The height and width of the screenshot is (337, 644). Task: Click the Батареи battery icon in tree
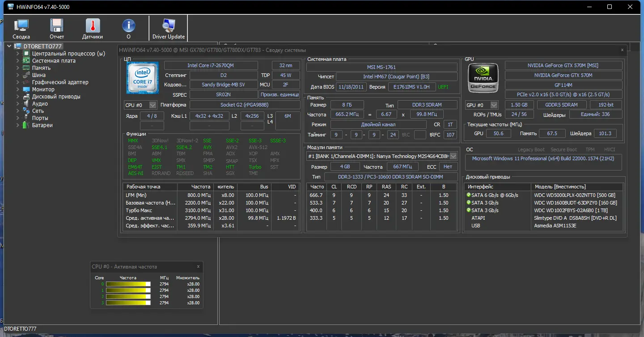click(26, 125)
